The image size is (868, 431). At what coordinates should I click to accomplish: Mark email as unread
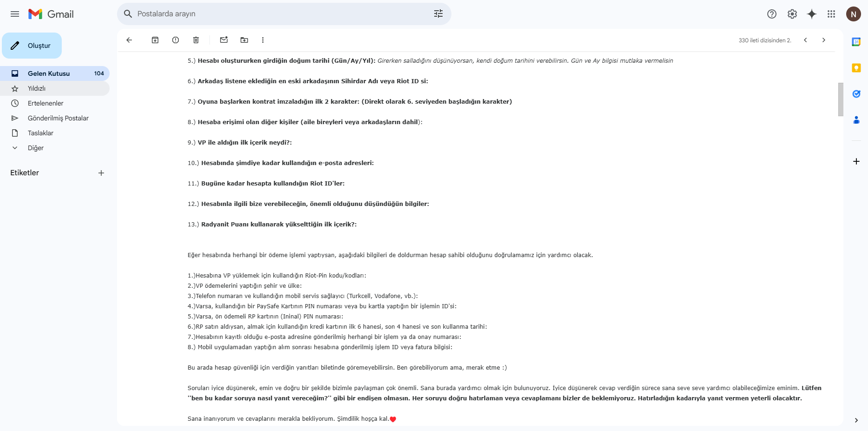pos(224,40)
